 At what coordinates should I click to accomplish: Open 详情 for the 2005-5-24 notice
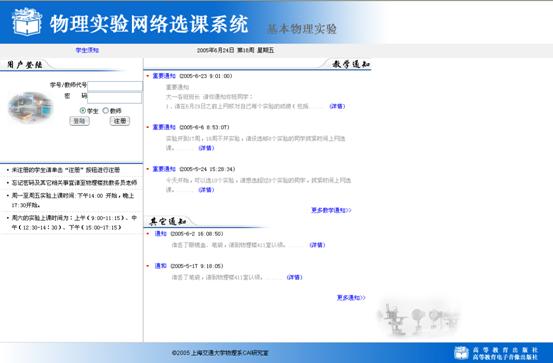[x=206, y=190]
